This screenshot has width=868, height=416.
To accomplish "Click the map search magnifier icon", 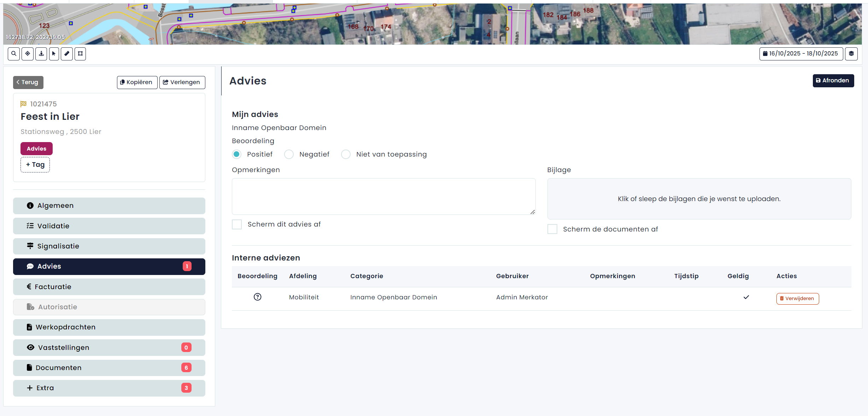I will pos(14,54).
